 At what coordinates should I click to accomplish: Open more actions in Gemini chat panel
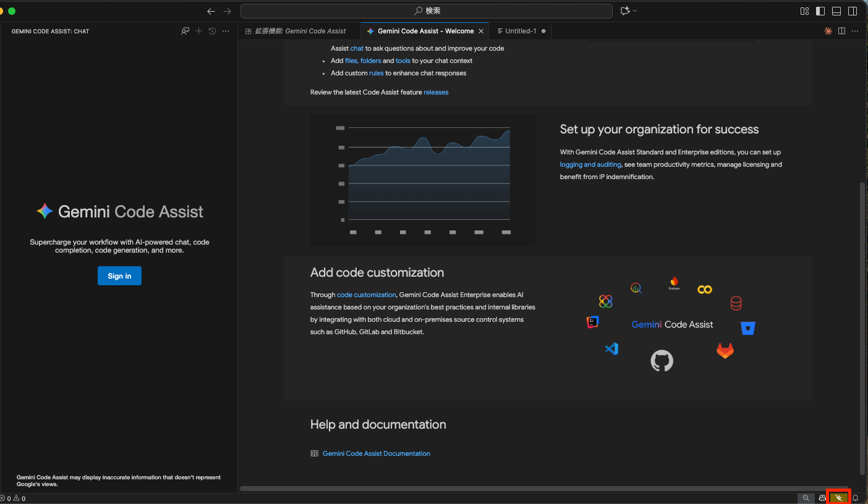tap(226, 31)
